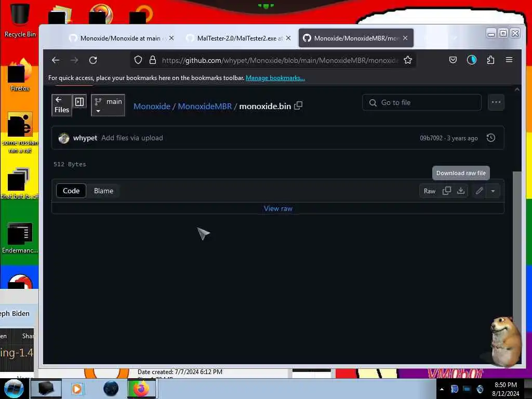The width and height of the screenshot is (532, 399).
Task: Go back with the browser back arrow
Action: tap(56, 60)
